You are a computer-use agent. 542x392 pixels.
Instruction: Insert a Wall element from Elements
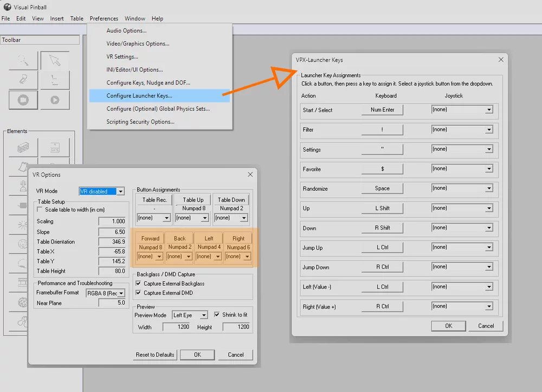tap(23, 147)
